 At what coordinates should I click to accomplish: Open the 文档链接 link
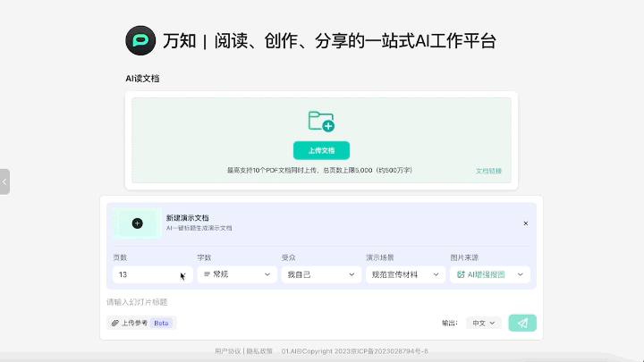(x=488, y=171)
